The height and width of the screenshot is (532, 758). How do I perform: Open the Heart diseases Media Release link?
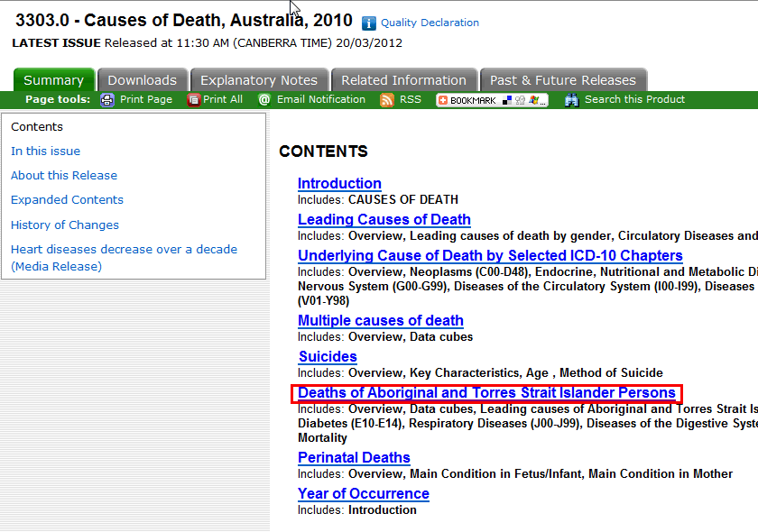(124, 250)
